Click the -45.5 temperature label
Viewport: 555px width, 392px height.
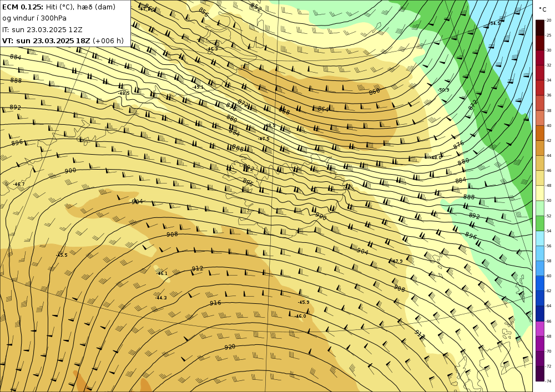click(x=61, y=255)
